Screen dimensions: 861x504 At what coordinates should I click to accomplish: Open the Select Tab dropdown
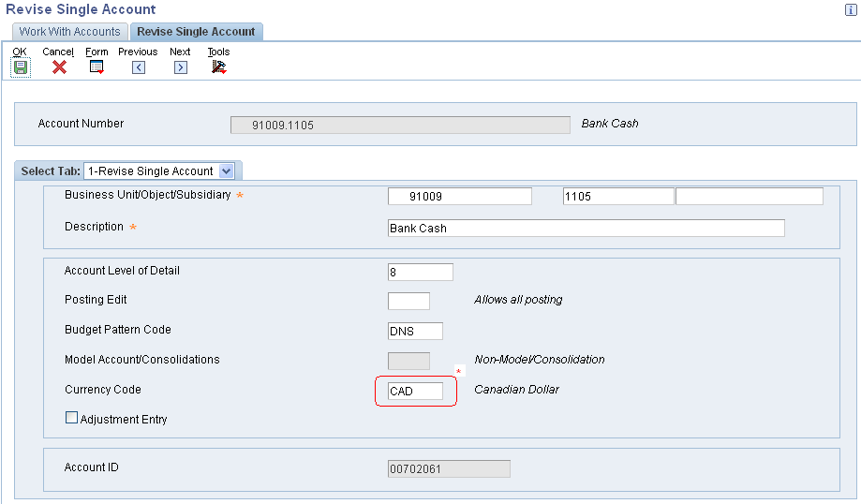pyautogui.click(x=159, y=171)
